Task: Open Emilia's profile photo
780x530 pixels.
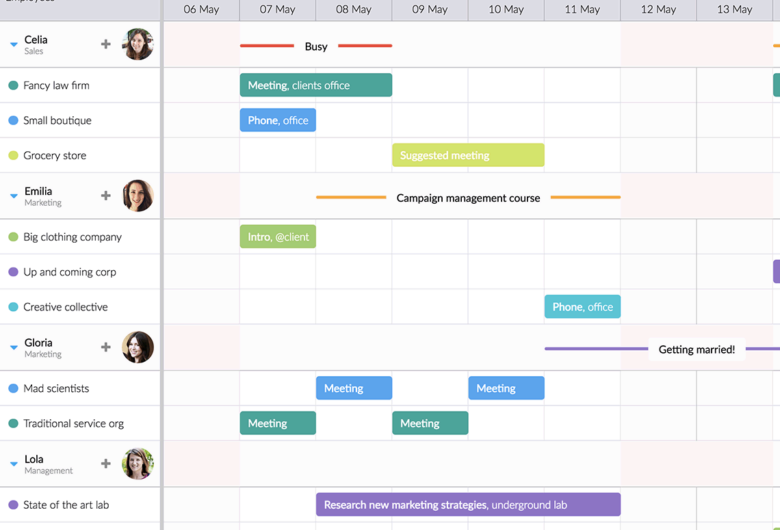Action: [138, 196]
